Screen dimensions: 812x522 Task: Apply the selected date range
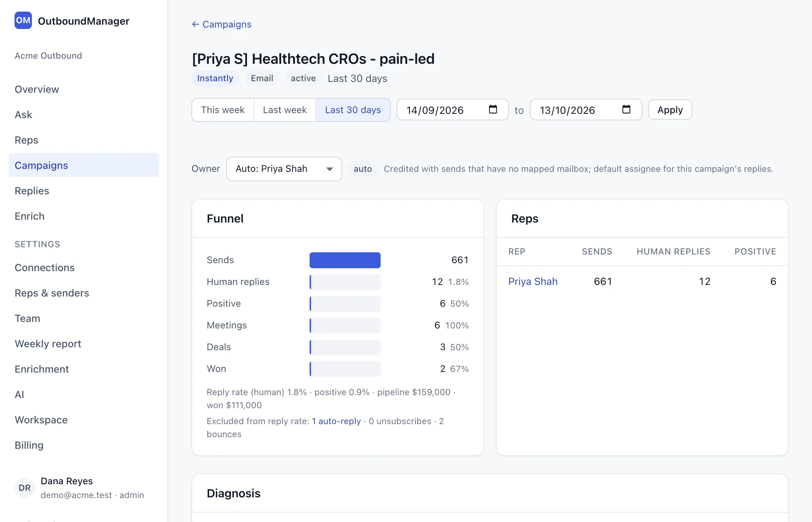670,110
